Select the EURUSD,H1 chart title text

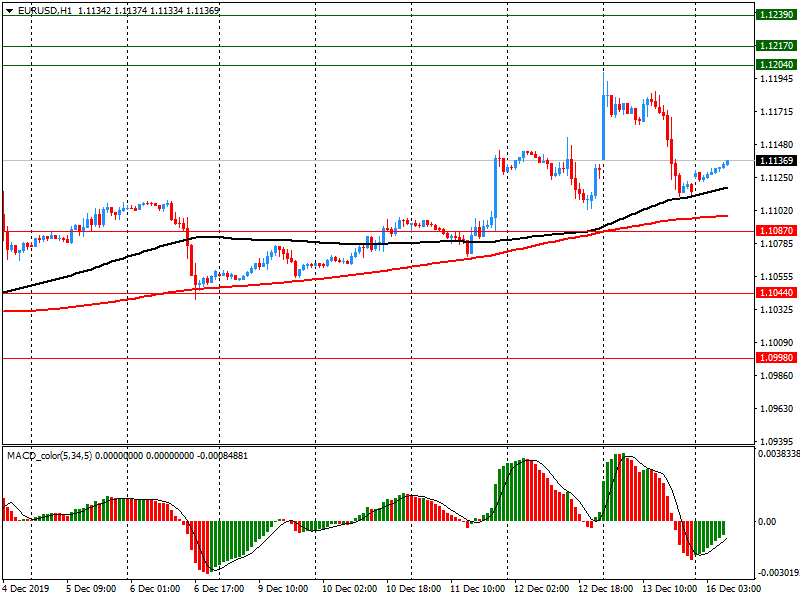tap(45, 10)
